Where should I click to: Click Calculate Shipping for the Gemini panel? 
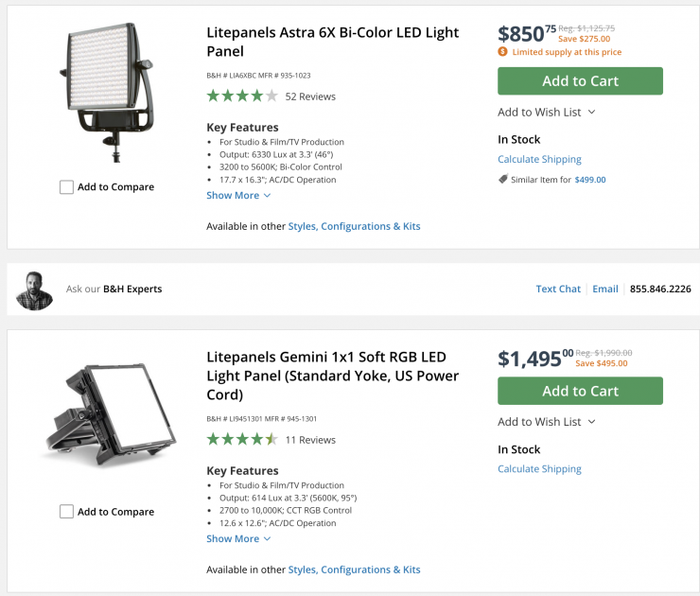[539, 469]
